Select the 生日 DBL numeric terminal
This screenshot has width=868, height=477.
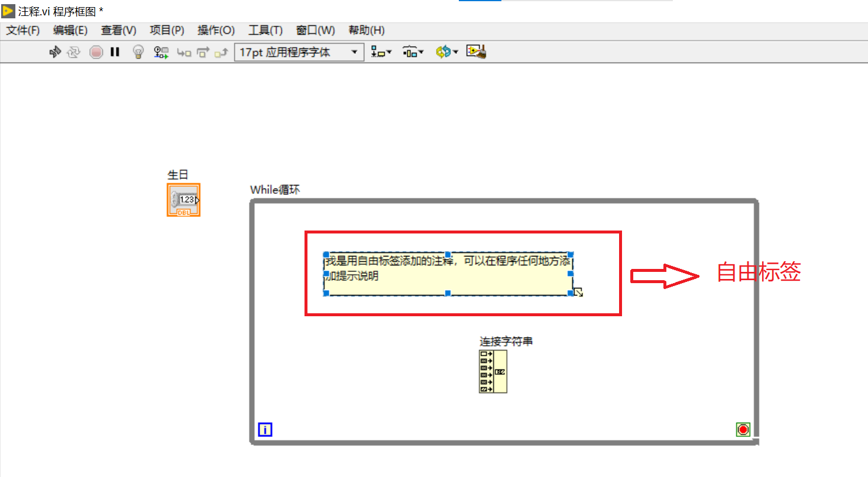pos(183,200)
